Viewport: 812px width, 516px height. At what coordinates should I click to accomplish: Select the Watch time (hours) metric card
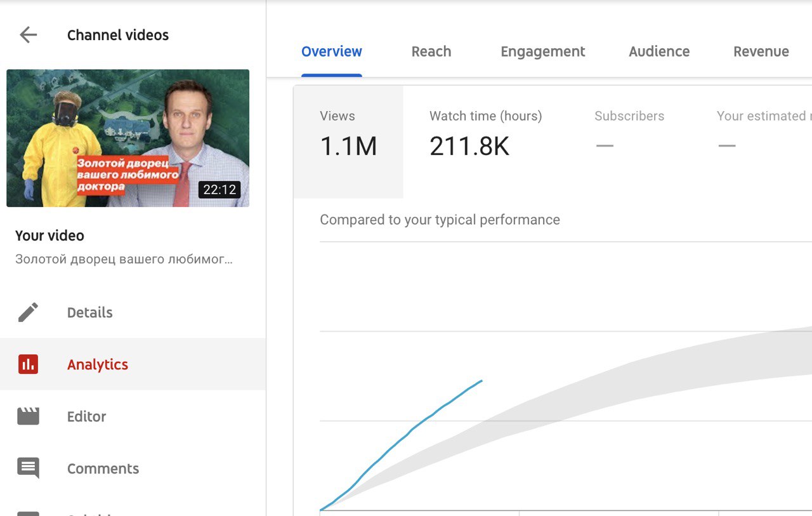[486, 142]
